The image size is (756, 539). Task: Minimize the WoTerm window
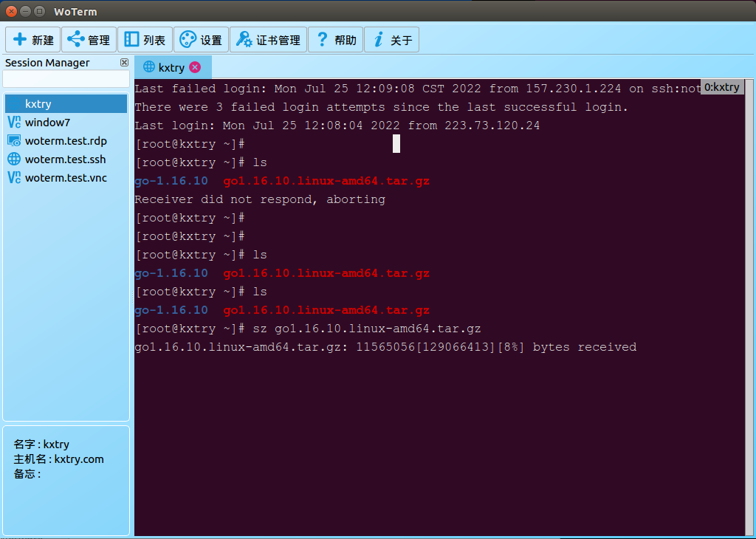[x=26, y=10]
